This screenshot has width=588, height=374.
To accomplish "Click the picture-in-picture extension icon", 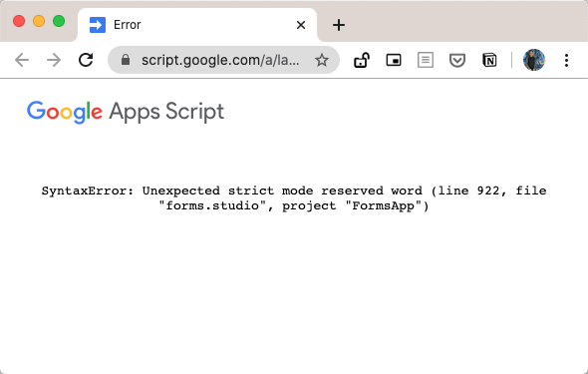I will [394, 60].
